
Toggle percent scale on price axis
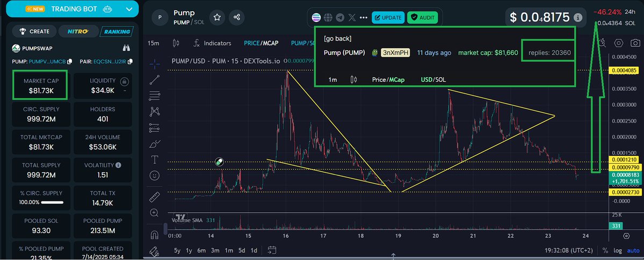coord(605,250)
